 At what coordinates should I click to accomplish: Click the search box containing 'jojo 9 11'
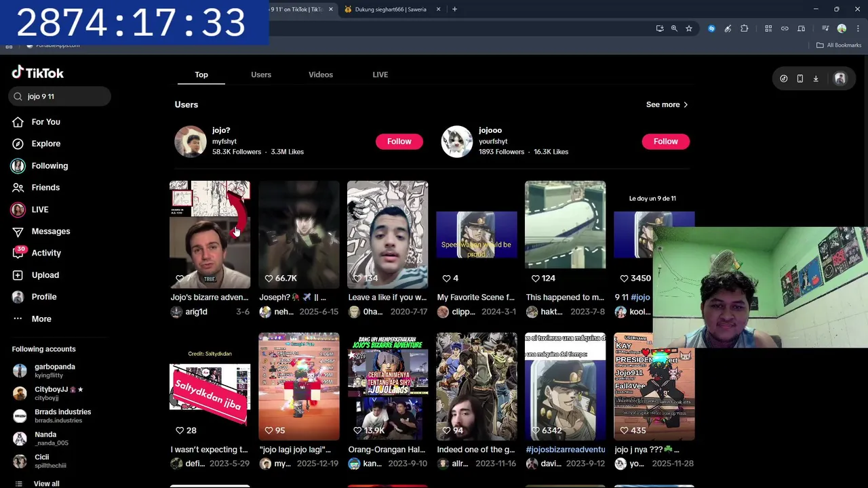(60, 96)
